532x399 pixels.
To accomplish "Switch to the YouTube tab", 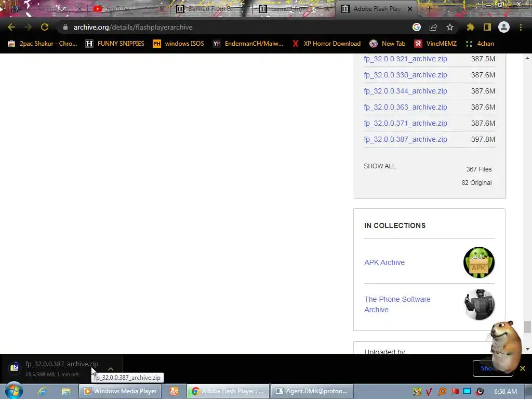I will (x=126, y=9).
